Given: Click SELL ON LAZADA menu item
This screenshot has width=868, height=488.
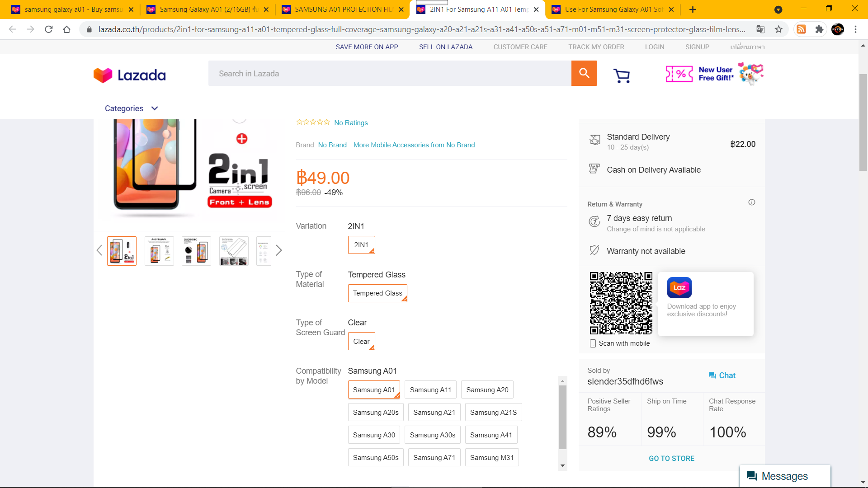Looking at the screenshot, I should [446, 47].
